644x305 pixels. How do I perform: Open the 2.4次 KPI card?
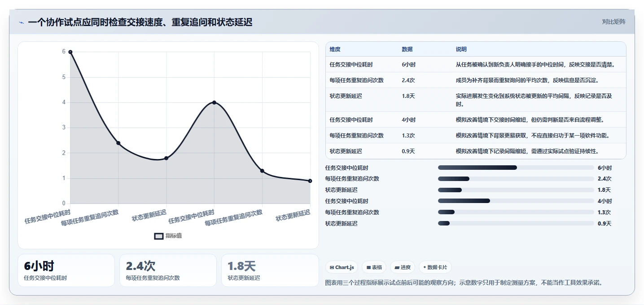(x=168, y=270)
